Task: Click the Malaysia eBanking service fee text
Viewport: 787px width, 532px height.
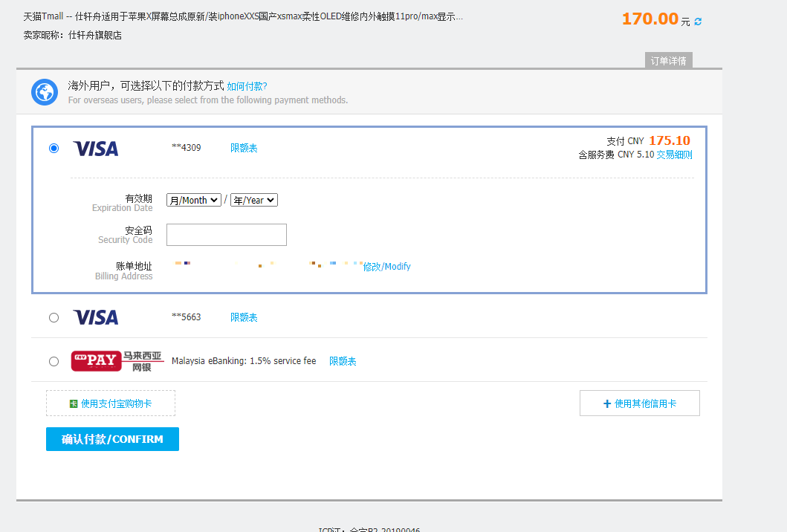Action: 244,361
